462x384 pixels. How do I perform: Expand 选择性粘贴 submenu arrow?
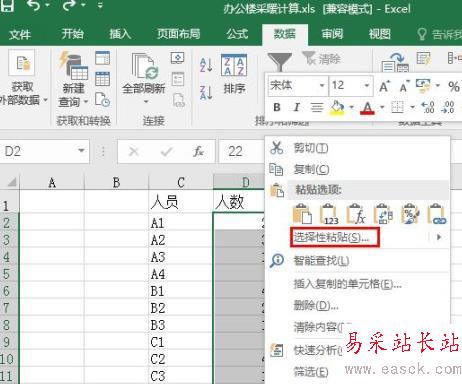pyautogui.click(x=439, y=237)
